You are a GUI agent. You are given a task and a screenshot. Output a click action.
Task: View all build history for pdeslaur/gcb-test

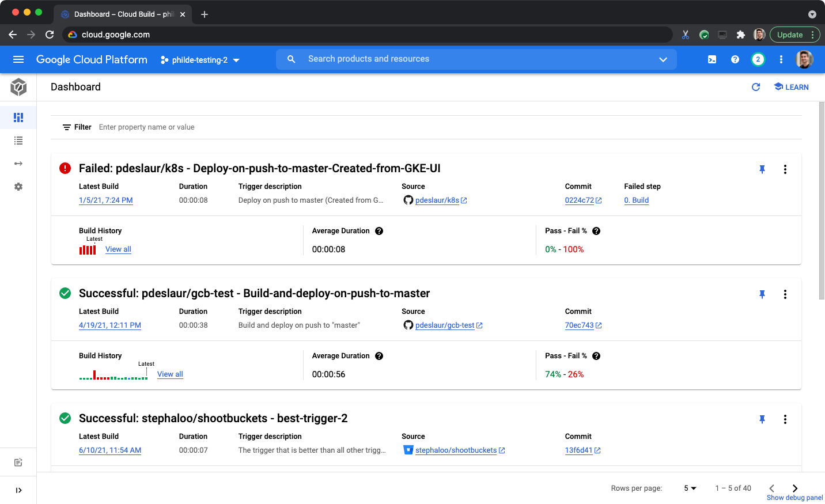170,374
